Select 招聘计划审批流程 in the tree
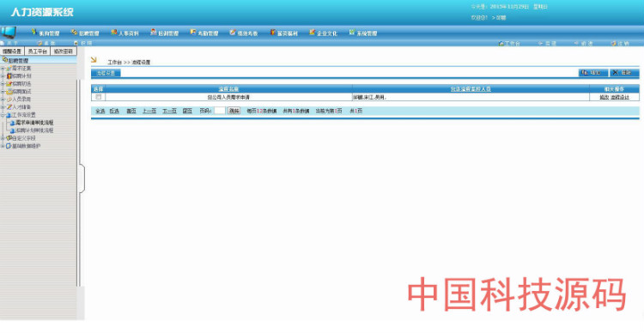 [34, 130]
